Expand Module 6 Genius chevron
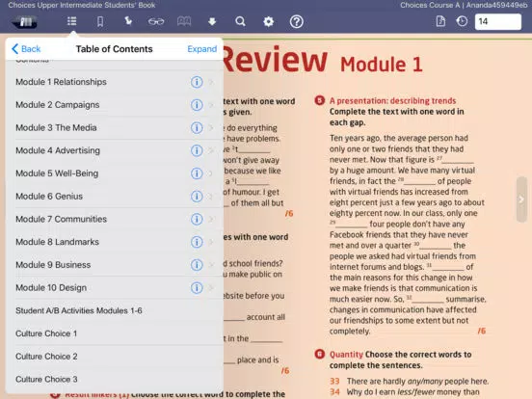Image resolution: width=532 pixels, height=399 pixels. click(211, 197)
